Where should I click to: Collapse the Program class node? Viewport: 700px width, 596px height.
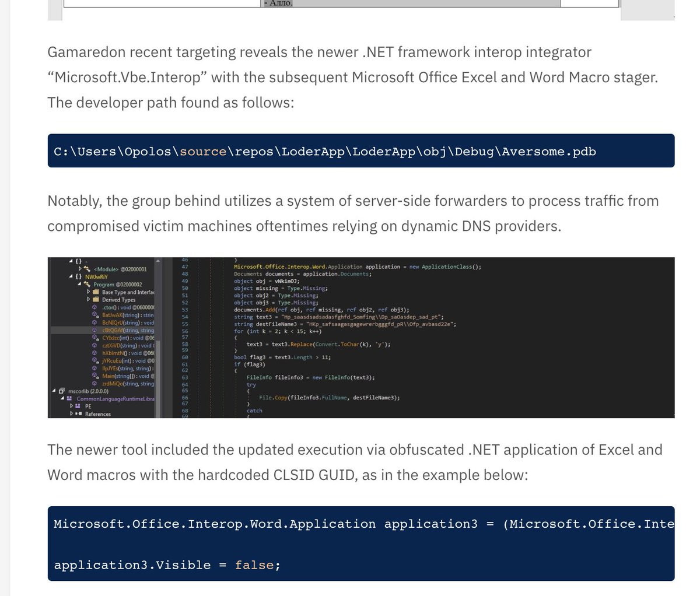click(79, 285)
